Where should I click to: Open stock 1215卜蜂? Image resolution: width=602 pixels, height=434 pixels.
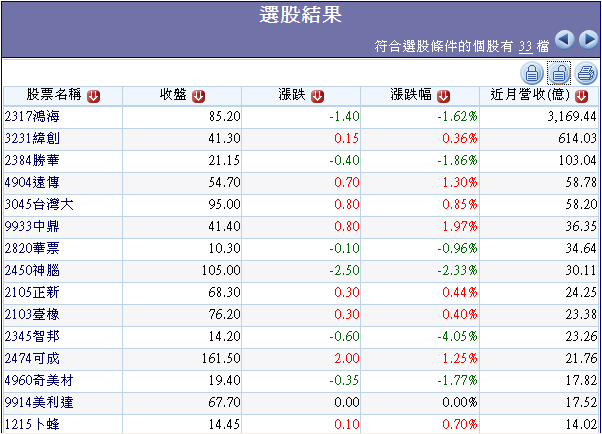pos(32,424)
